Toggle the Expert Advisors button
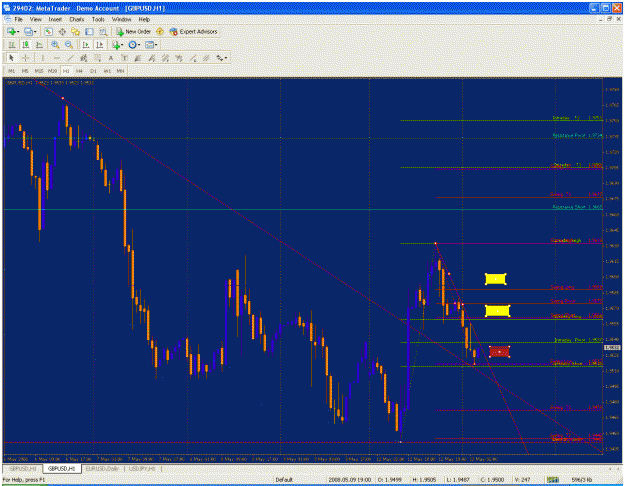This screenshot has height=486, width=625. coord(193,31)
